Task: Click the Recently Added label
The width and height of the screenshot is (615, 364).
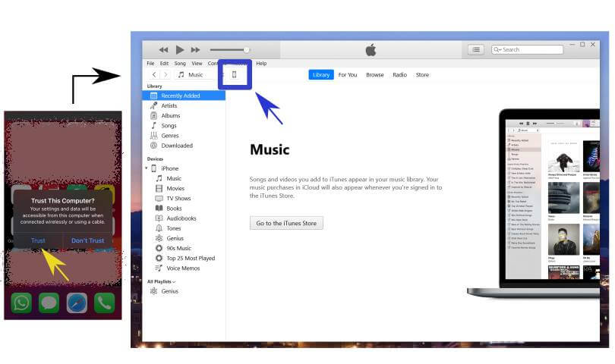Action: coord(181,96)
